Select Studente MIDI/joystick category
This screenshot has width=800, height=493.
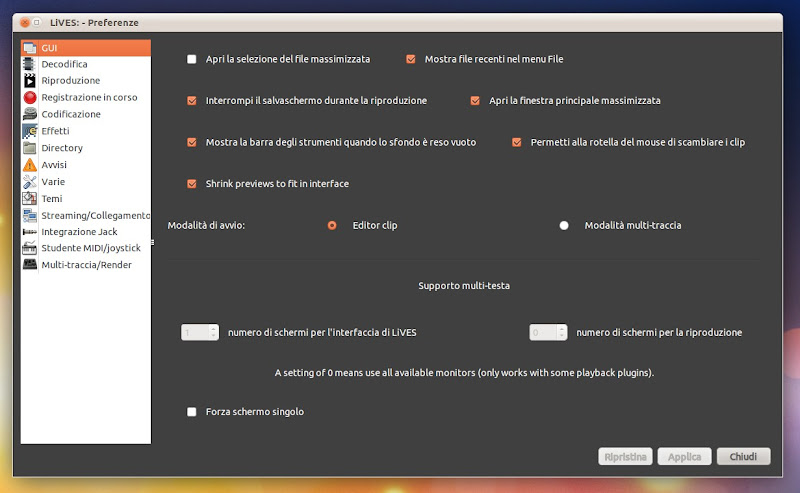[x=91, y=248]
